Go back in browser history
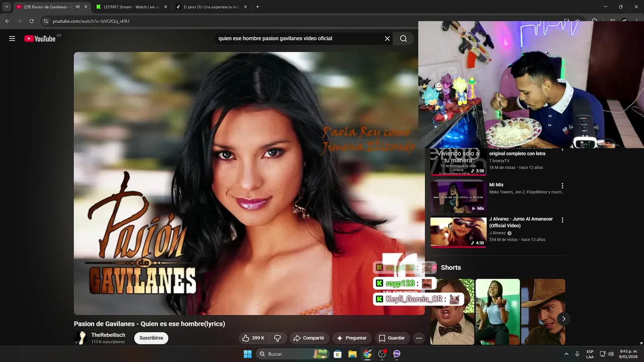644x362 pixels. (x=7, y=21)
